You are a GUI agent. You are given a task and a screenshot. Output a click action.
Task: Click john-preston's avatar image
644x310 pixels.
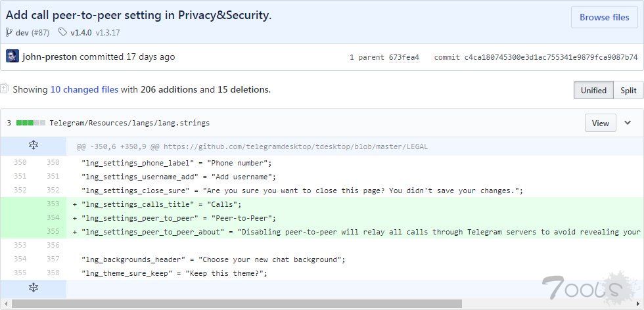click(12, 56)
